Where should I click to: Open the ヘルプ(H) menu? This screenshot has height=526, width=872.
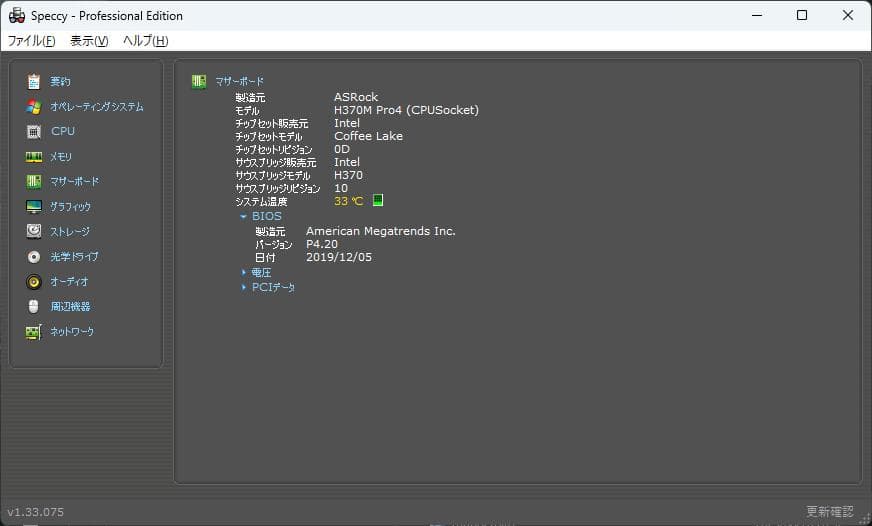pos(145,41)
